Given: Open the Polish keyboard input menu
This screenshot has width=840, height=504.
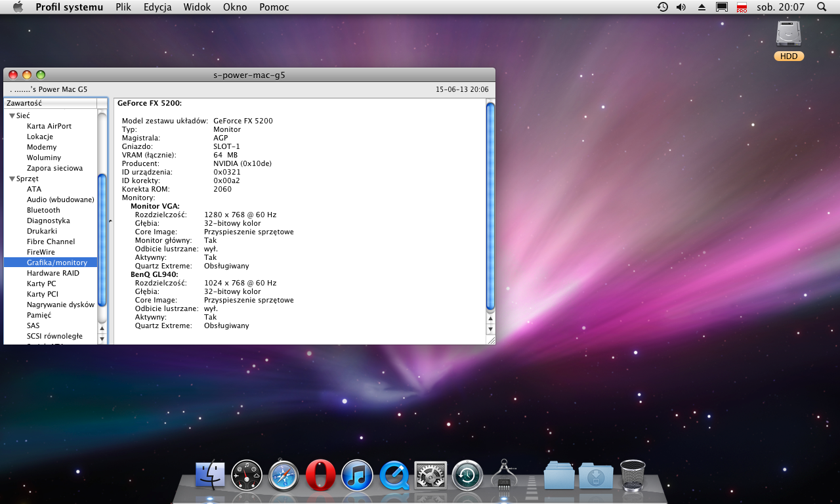Looking at the screenshot, I should point(742,7).
